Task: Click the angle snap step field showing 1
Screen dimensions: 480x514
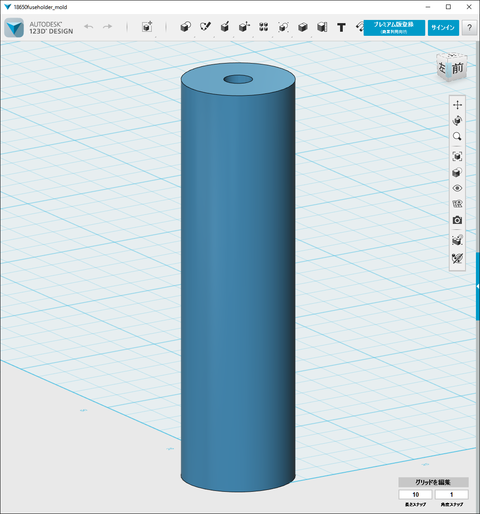Action: coord(452,494)
